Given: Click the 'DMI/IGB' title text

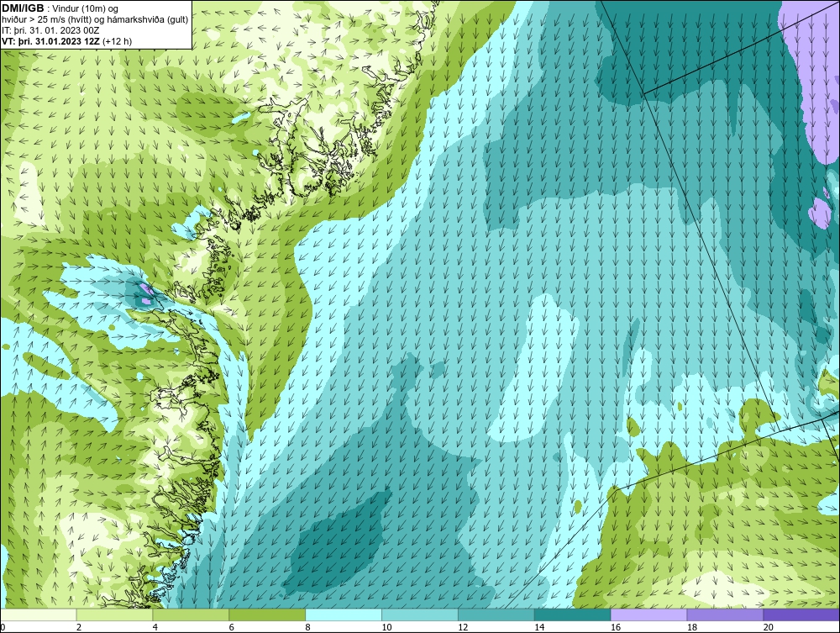Looking at the screenshot, I should pos(23,8).
